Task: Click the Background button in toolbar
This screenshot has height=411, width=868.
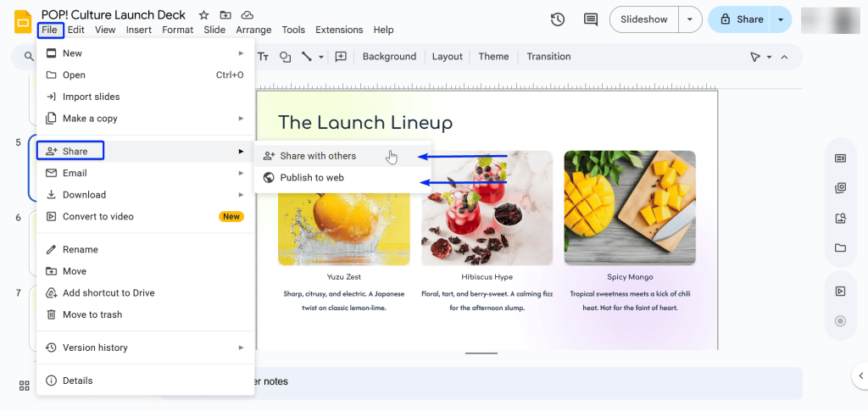Action: [x=389, y=57]
